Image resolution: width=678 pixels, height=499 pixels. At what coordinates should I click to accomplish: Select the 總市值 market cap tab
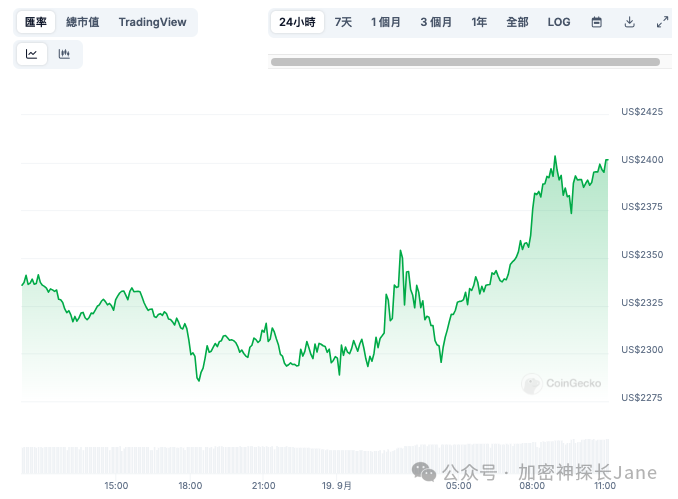coord(83,22)
